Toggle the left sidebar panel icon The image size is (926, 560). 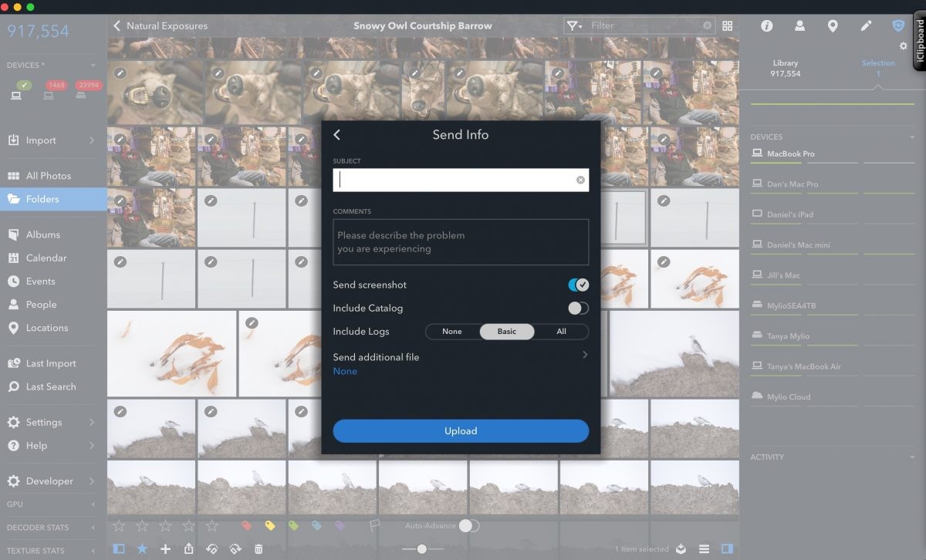click(119, 548)
